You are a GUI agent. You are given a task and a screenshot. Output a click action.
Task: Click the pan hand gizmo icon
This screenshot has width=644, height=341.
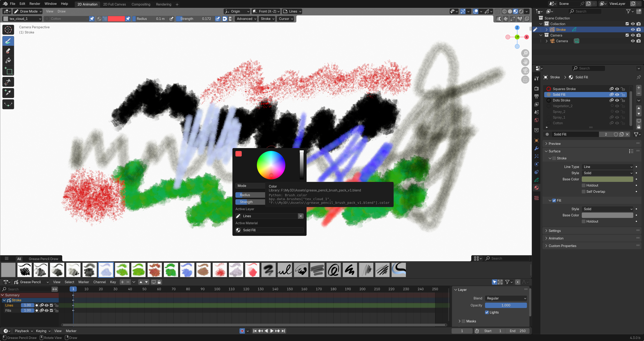[525, 62]
